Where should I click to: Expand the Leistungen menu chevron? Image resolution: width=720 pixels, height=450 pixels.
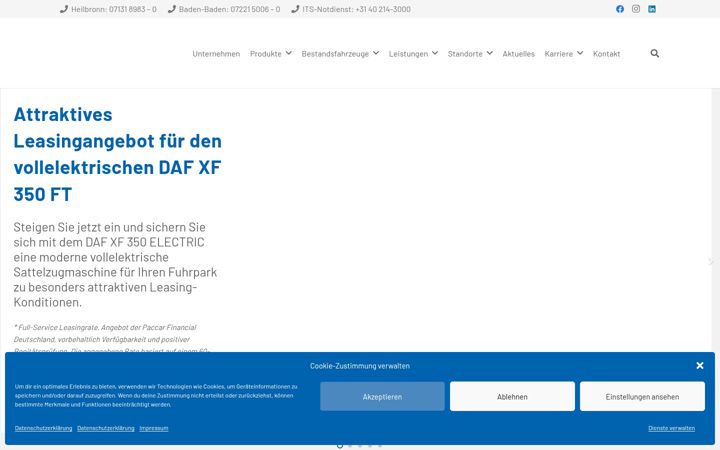tap(434, 53)
